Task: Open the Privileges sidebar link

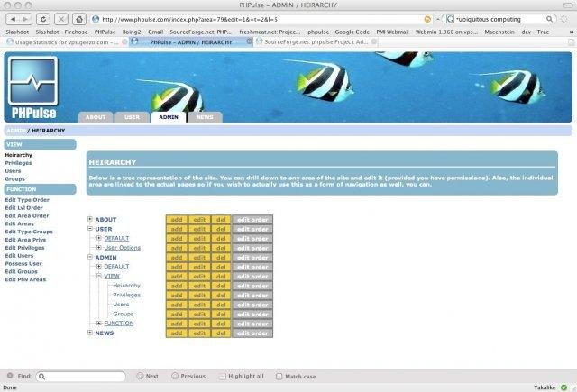Action: point(18,163)
